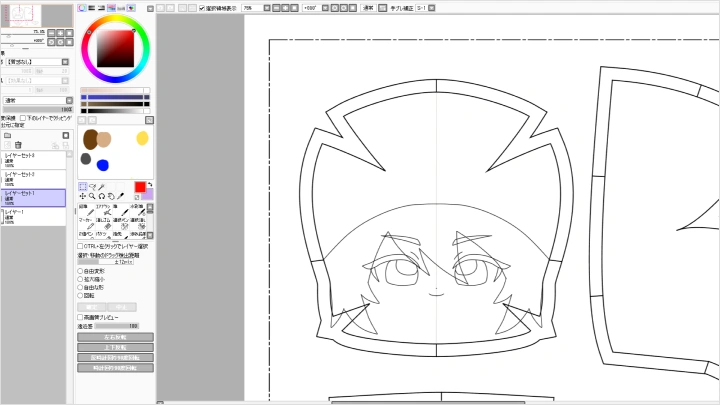The width and height of the screenshot is (720, 405).
Task: Choose the eraser (消しゴム) tool
Action: coord(103,224)
